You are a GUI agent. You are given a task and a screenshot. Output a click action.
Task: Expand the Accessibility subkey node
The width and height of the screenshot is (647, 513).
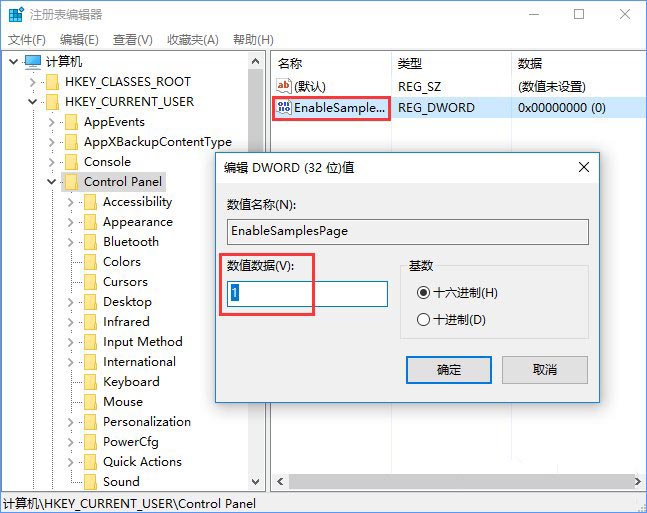(x=70, y=202)
